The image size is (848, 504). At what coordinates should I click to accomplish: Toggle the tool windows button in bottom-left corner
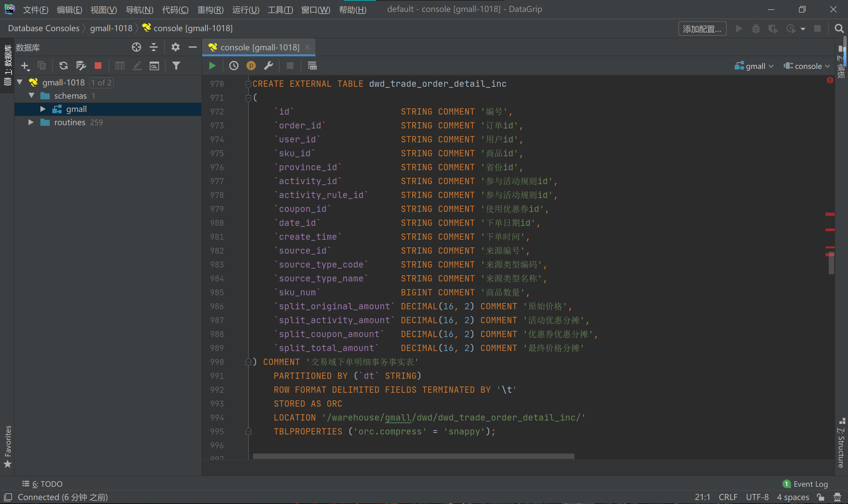8,497
